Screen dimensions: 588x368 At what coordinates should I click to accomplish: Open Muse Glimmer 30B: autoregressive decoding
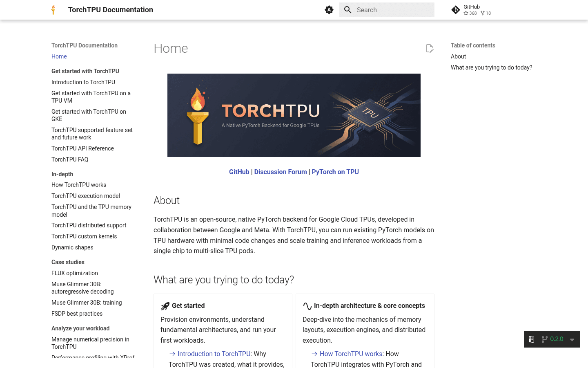click(x=82, y=288)
